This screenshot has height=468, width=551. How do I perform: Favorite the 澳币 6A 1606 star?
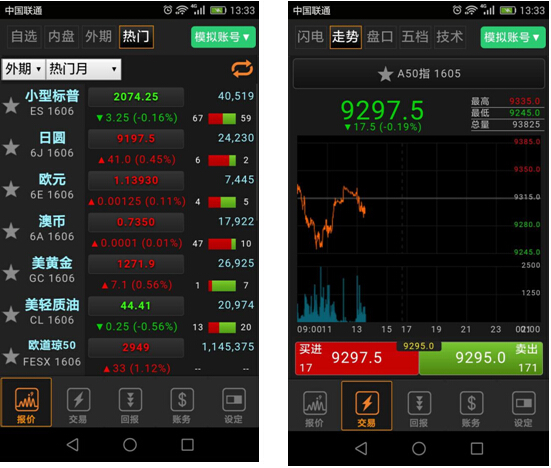click(11, 231)
